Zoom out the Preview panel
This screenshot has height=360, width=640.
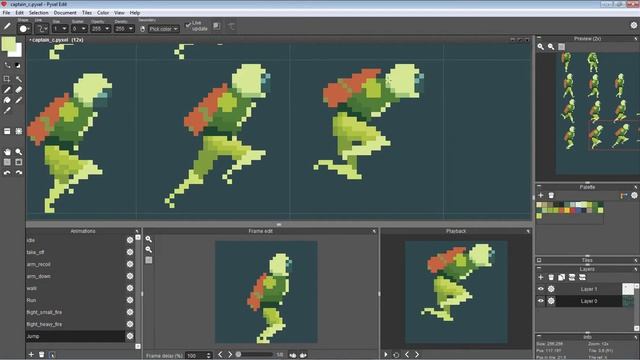click(x=551, y=47)
